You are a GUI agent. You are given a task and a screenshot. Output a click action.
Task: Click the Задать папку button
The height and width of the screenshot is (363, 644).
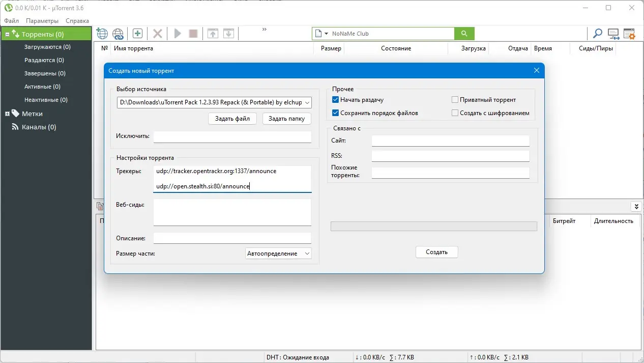(286, 119)
